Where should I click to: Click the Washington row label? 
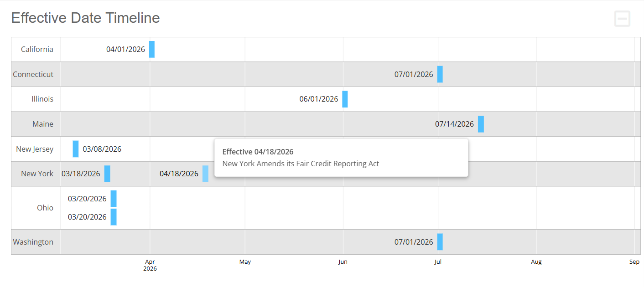[33, 242]
